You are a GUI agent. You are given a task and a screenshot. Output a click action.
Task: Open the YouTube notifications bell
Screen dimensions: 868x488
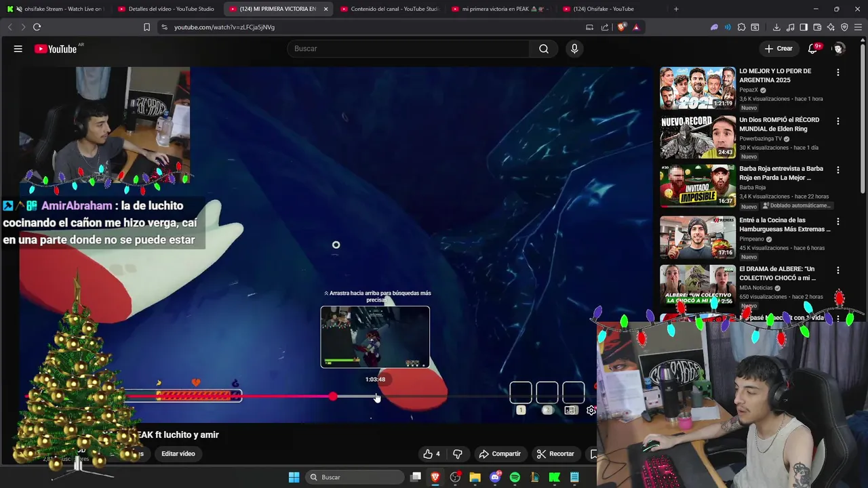(813, 49)
